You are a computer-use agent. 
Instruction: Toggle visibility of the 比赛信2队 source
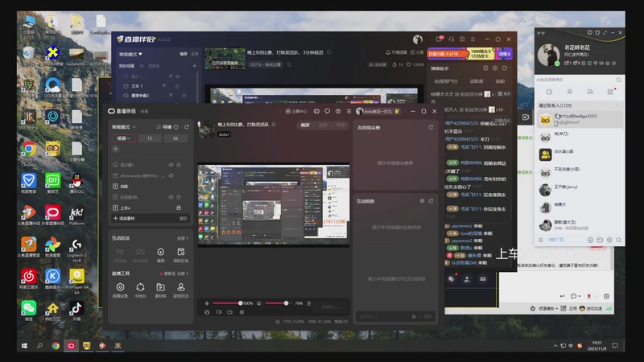[171, 197]
